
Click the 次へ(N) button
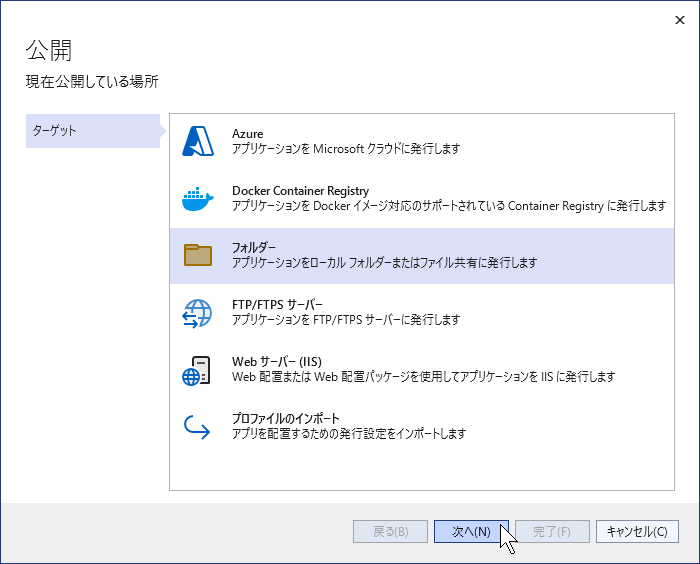click(x=471, y=531)
